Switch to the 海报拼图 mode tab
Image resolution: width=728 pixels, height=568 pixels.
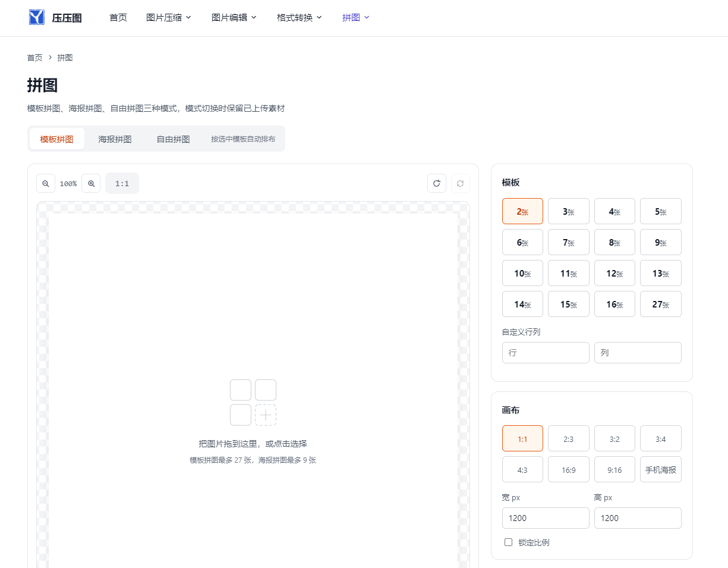coord(115,139)
